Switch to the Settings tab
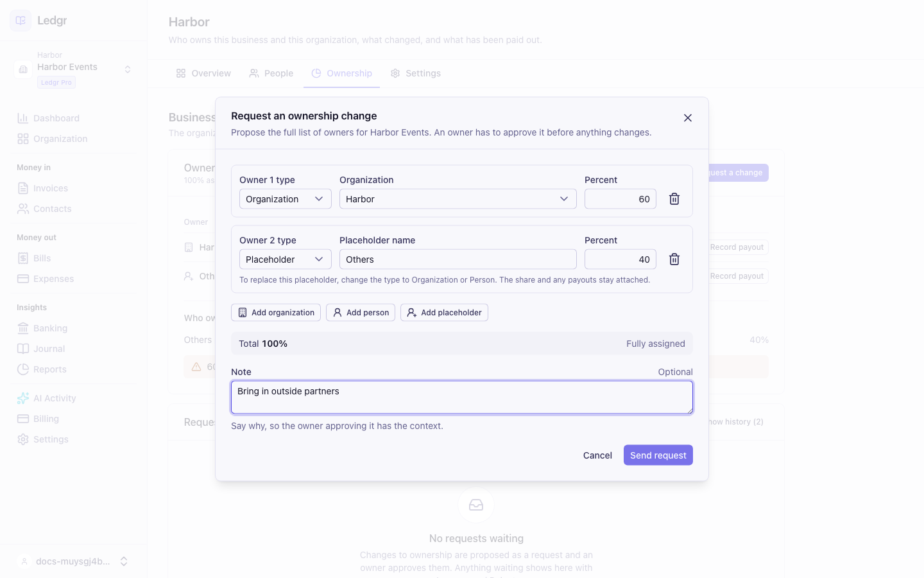Screen dimensions: 924x578 coord(416,73)
